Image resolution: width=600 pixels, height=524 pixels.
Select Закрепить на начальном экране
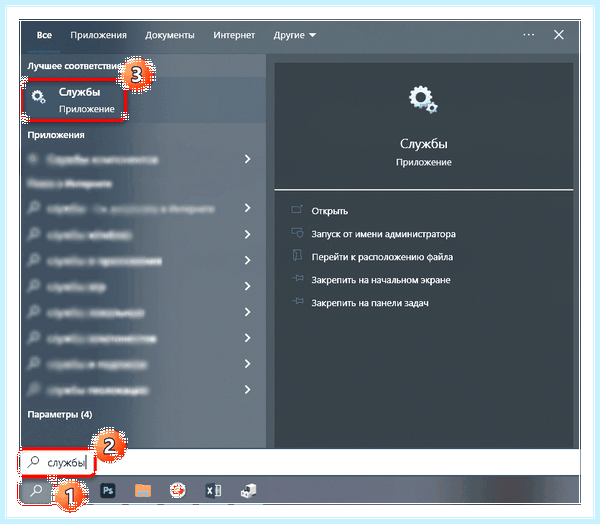point(381,280)
